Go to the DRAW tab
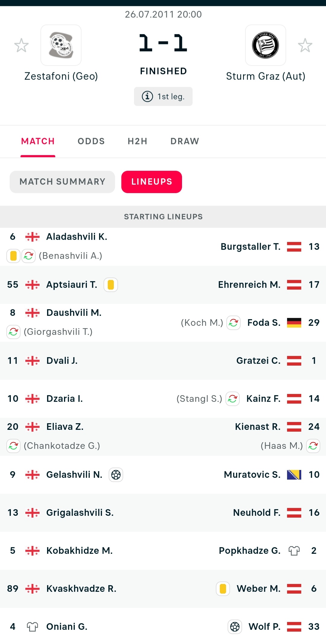Viewport: 326px width, 644px height. click(x=185, y=141)
